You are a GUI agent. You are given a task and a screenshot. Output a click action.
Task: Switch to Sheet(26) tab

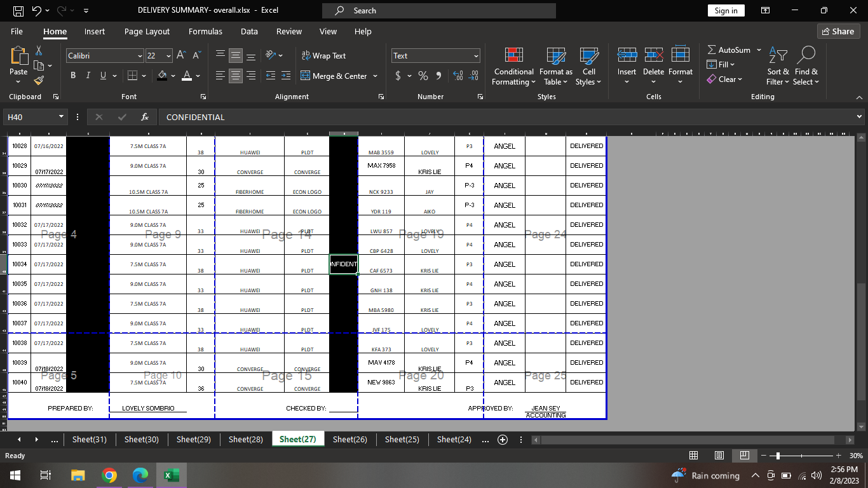pyautogui.click(x=349, y=439)
